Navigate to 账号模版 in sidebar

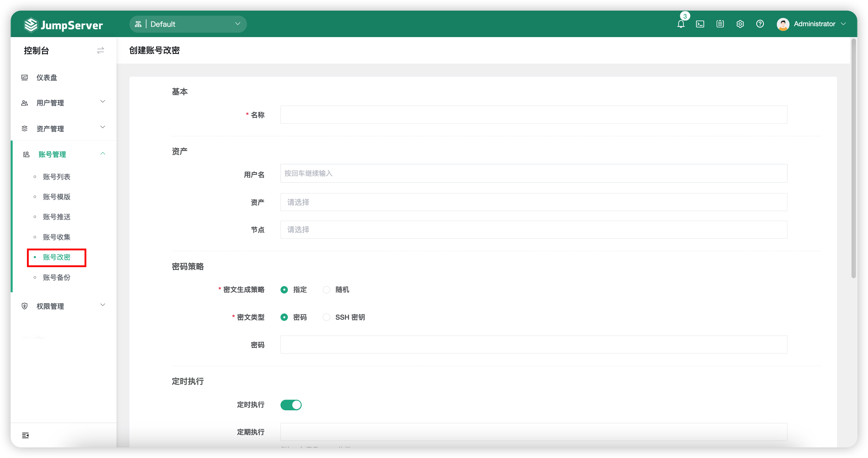pos(57,197)
